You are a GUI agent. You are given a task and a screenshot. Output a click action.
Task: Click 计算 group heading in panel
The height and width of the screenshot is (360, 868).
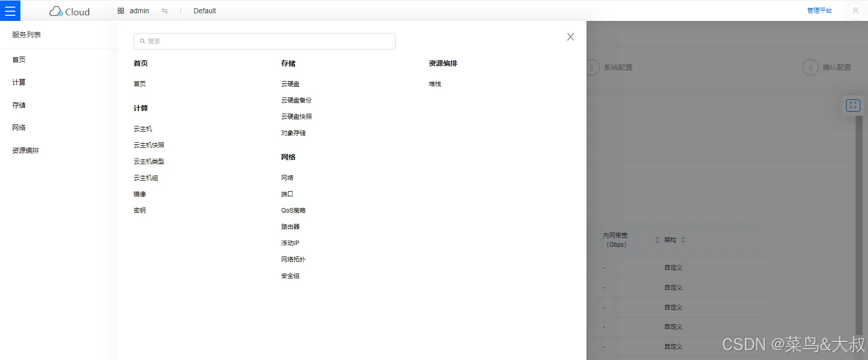[141, 108]
